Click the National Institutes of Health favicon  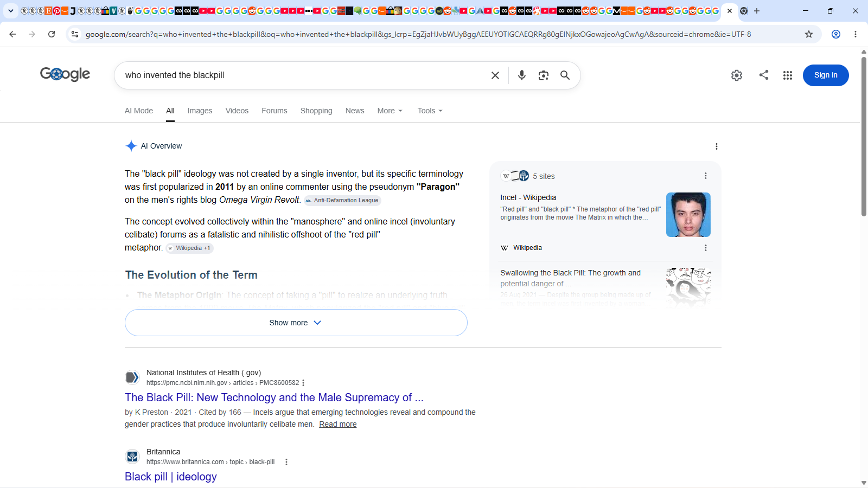132,377
